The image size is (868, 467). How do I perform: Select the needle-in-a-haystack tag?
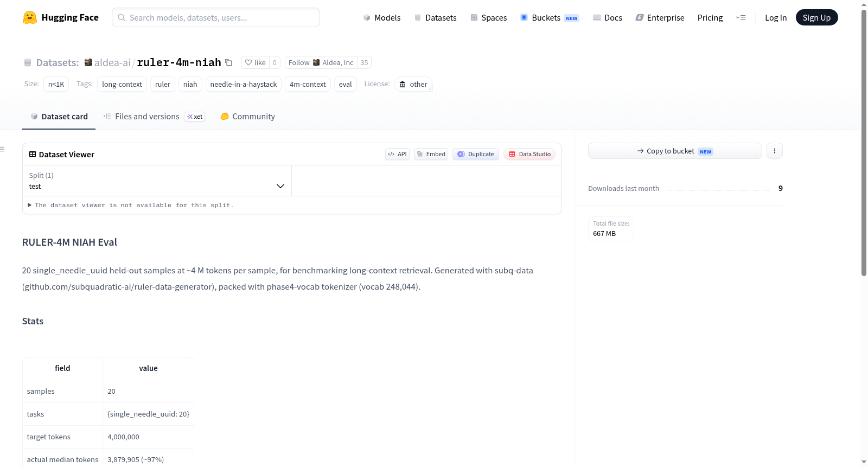244,84
